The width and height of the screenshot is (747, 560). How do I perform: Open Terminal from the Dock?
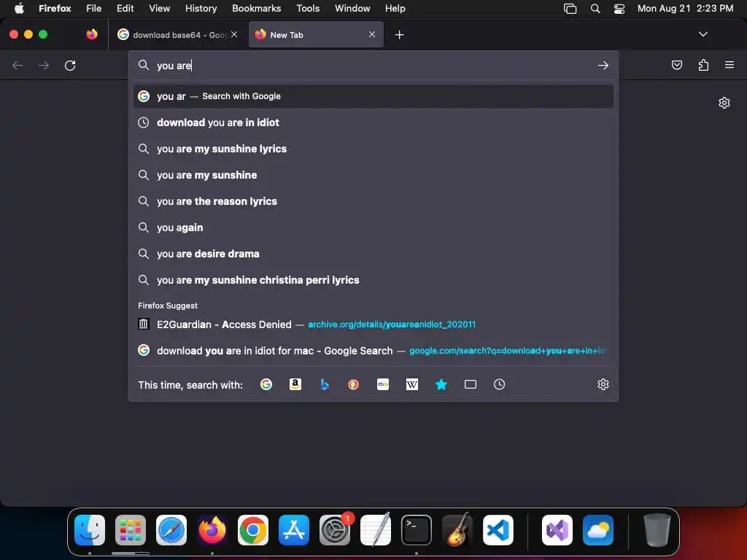(417, 529)
